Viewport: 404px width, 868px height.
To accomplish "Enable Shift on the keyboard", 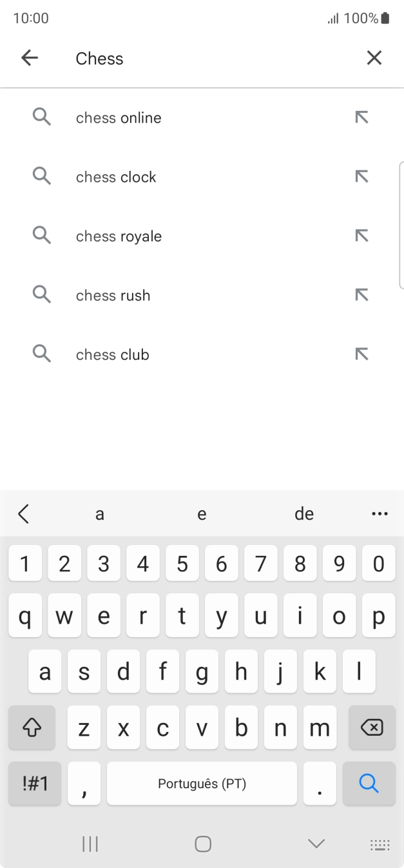I will [x=32, y=727].
